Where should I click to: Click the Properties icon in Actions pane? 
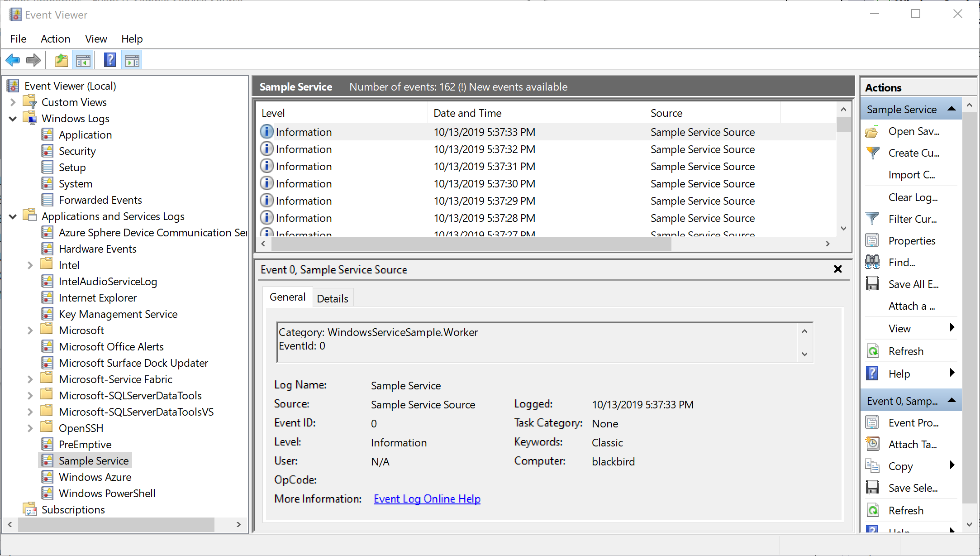pos(872,240)
